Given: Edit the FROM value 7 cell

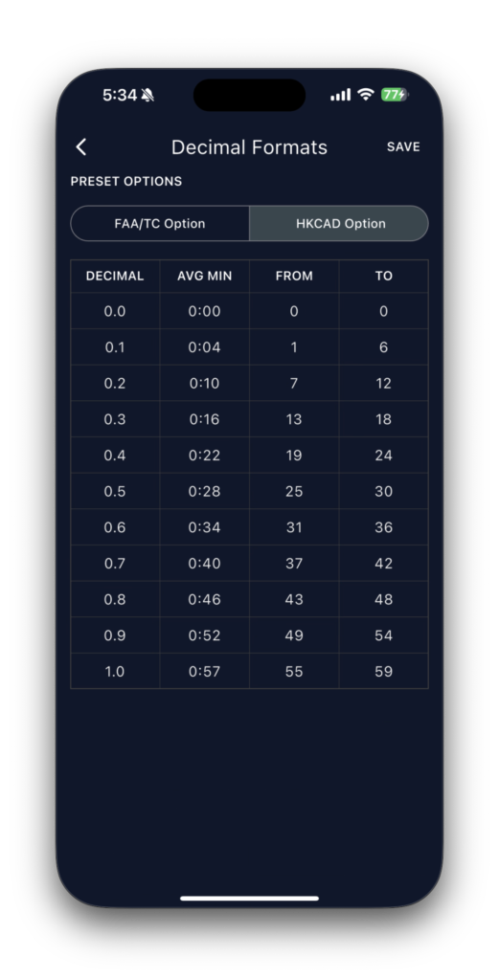Looking at the screenshot, I should click(x=294, y=383).
